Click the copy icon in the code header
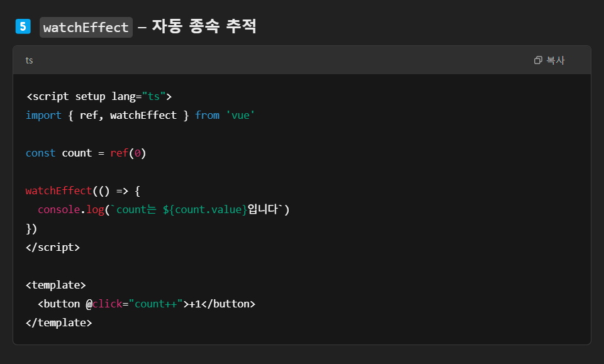The image size is (604, 364). tap(538, 60)
